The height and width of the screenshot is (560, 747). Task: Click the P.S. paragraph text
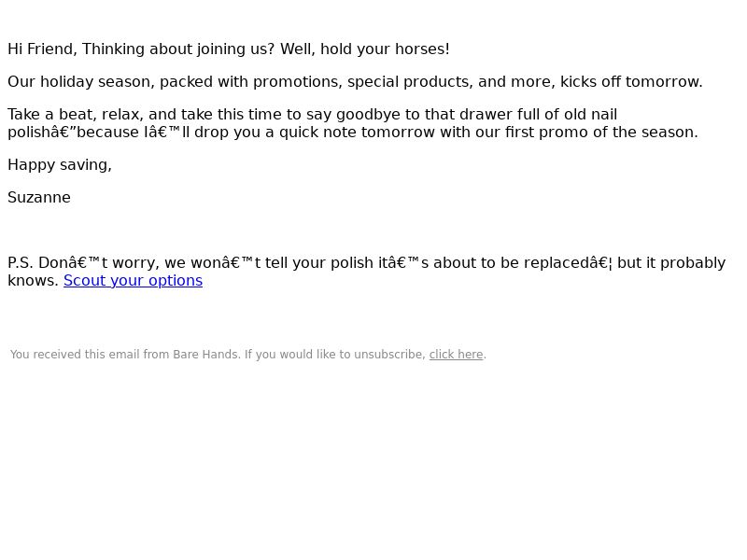(366, 272)
